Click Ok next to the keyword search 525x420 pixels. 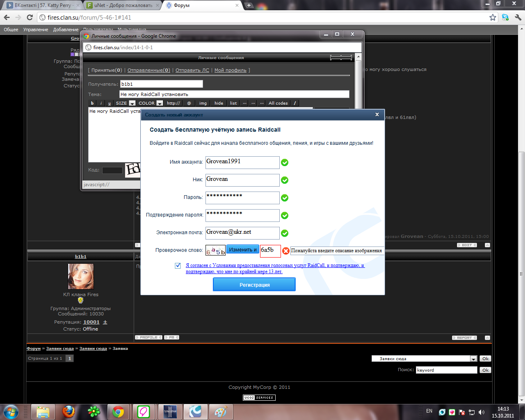click(x=486, y=370)
